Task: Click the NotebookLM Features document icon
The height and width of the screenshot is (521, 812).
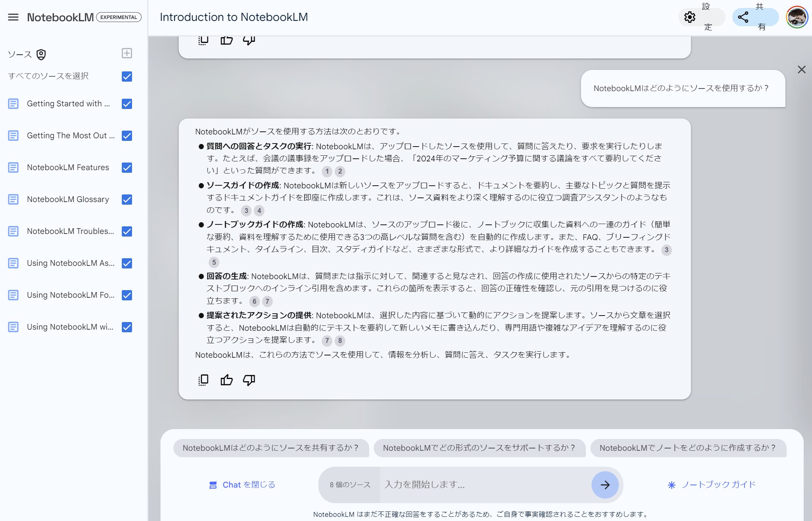Action: [x=13, y=167]
